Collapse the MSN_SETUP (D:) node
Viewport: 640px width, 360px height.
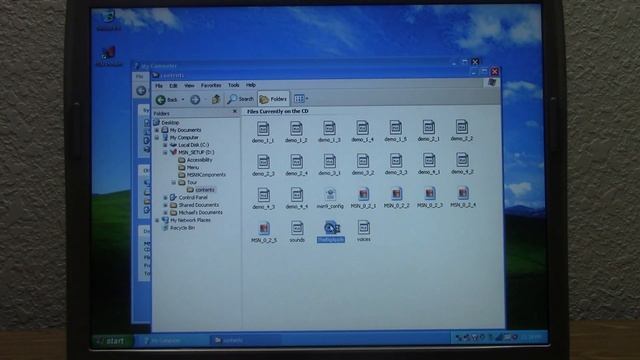coord(165,152)
